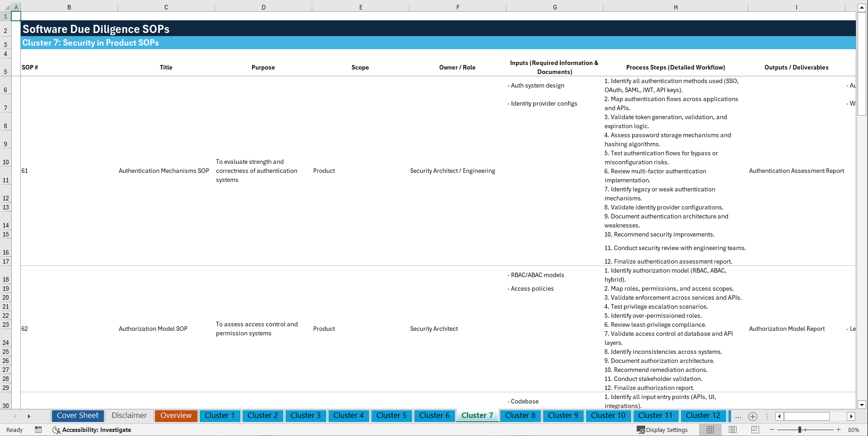This screenshot has height=436, width=868.
Task: Select the cell containing Authorization Model SOP
Action: point(153,329)
